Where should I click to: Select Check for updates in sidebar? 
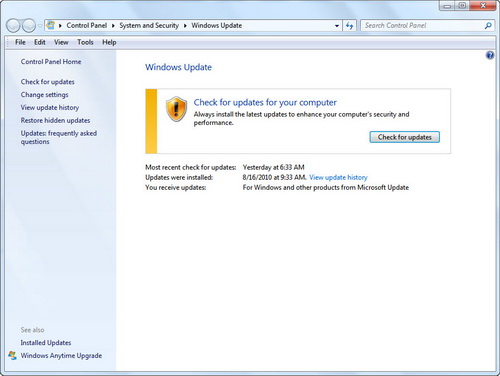pyautogui.click(x=47, y=82)
